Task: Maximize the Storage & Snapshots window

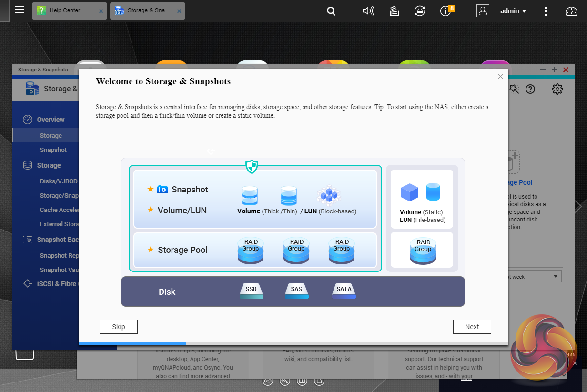Action: pyautogui.click(x=554, y=70)
